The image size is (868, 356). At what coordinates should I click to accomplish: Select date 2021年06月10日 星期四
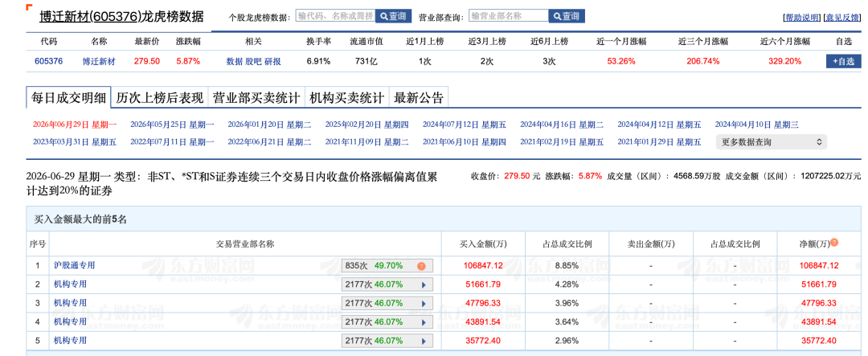tap(465, 141)
